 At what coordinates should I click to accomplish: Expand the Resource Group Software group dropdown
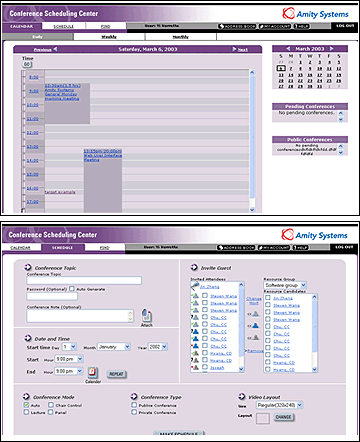click(x=285, y=285)
